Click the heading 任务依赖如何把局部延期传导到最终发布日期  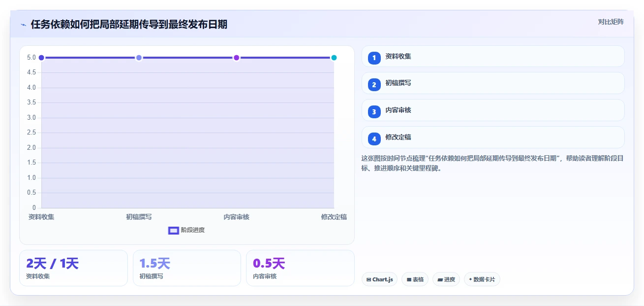[129, 24]
